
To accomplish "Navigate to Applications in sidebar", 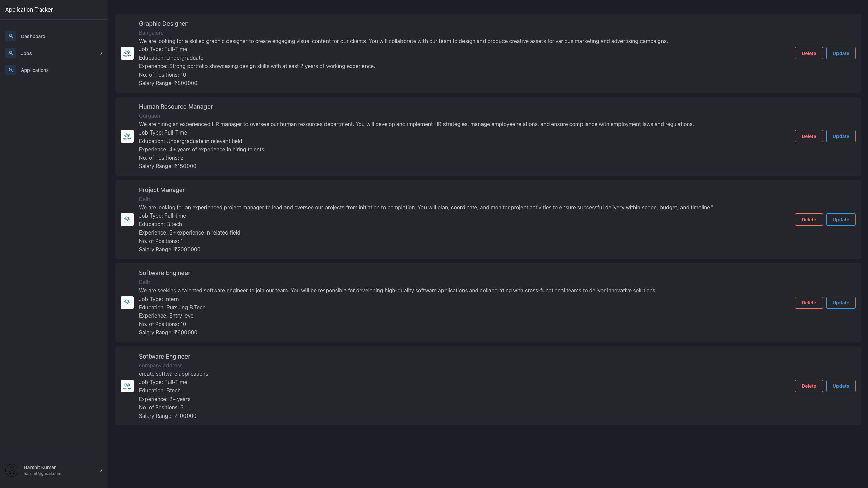I will pyautogui.click(x=35, y=70).
